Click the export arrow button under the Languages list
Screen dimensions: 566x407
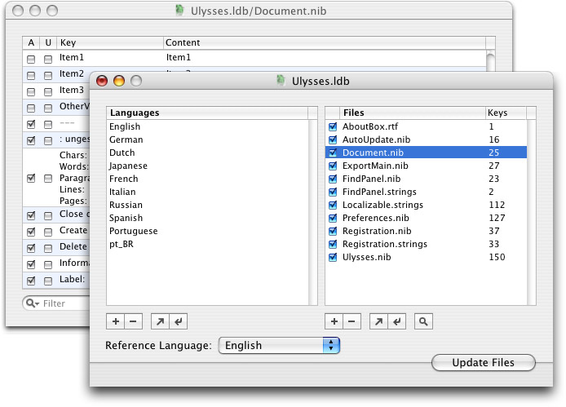tap(160, 321)
